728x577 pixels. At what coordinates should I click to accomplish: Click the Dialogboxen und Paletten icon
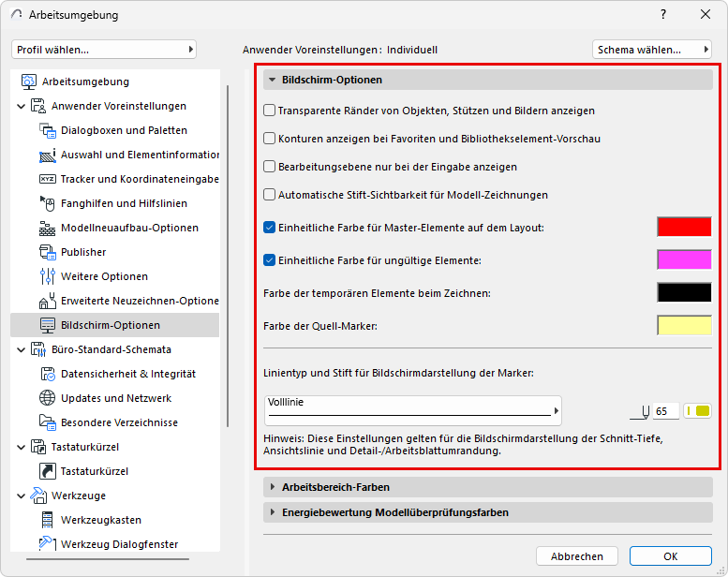coord(48,130)
